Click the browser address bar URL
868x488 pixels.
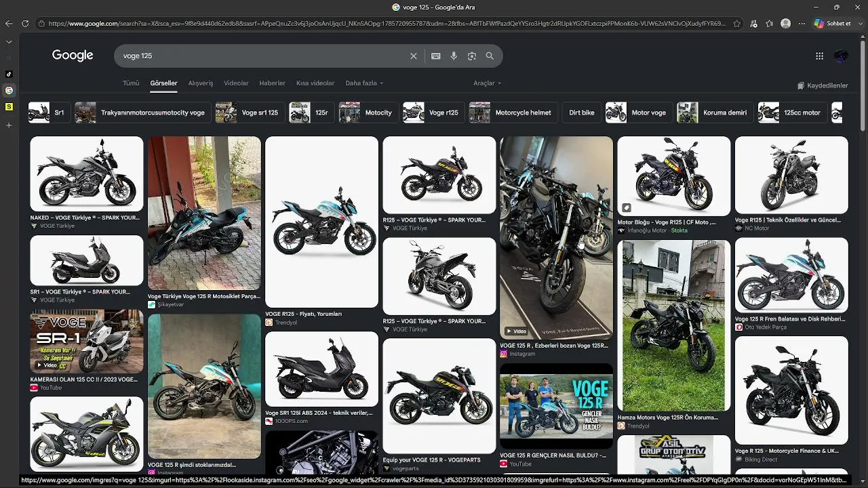click(387, 24)
